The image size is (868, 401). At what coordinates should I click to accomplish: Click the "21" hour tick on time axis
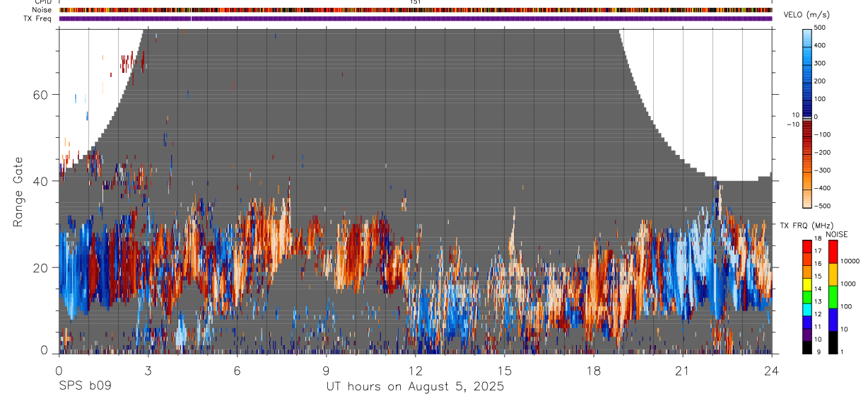(x=683, y=370)
